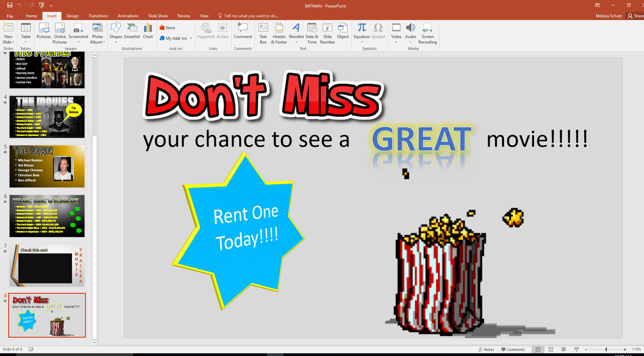644x356 pixels.
Task: Expand the My Add-ins dropdown
Action: (x=191, y=38)
